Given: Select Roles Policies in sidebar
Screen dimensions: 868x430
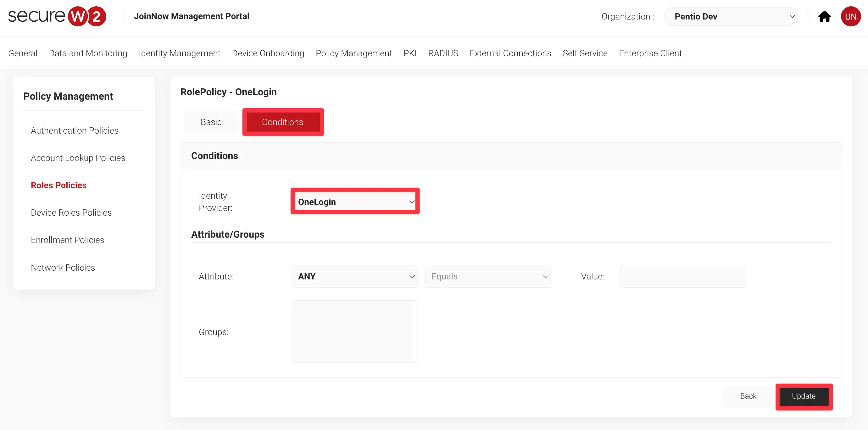Looking at the screenshot, I should 58,185.
